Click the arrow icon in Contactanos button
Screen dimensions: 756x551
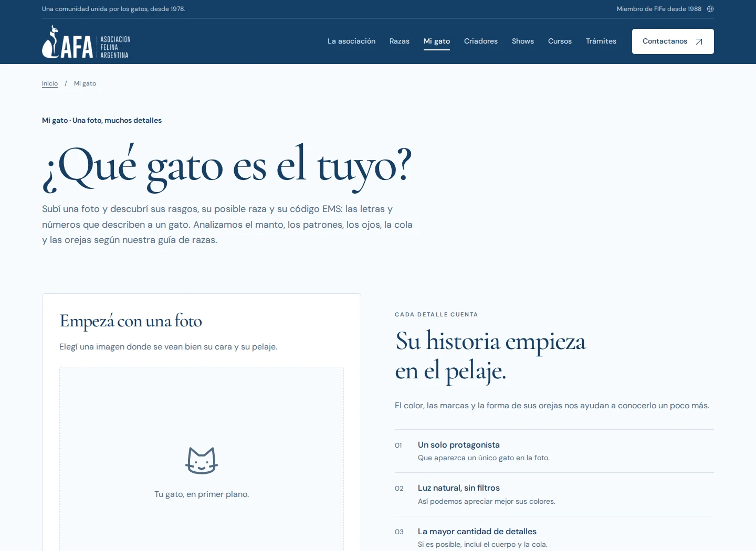click(x=699, y=41)
